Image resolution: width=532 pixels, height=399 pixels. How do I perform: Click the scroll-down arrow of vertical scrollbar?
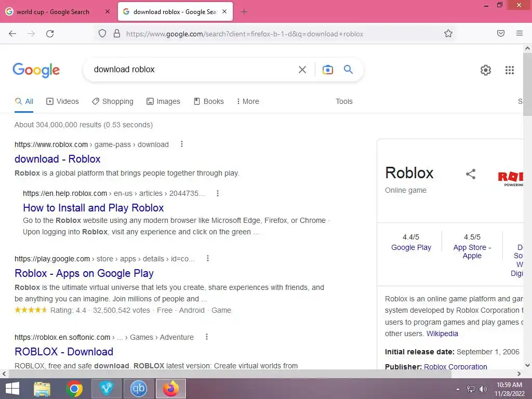[x=527, y=365]
